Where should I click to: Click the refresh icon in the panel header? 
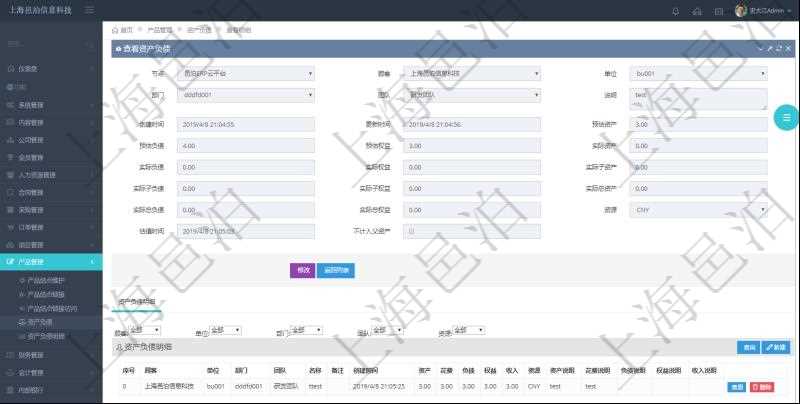pos(778,48)
